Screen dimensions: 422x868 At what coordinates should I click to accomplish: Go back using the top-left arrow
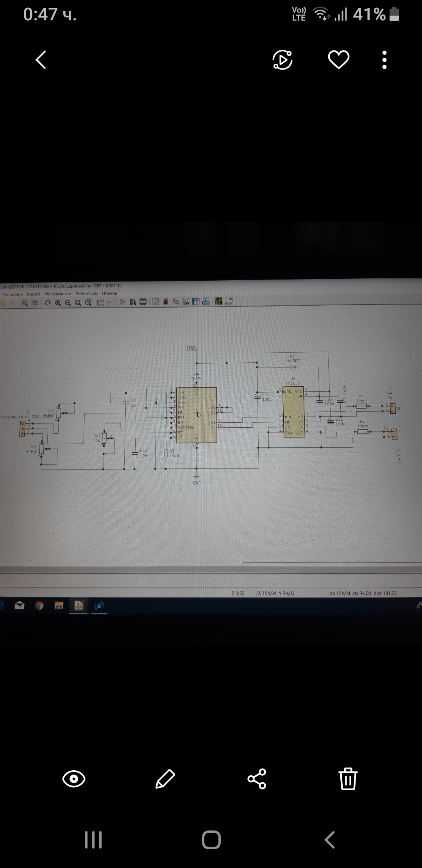41,60
